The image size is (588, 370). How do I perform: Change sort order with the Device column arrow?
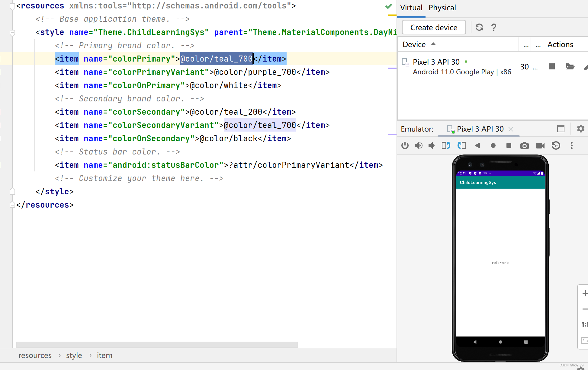point(433,44)
